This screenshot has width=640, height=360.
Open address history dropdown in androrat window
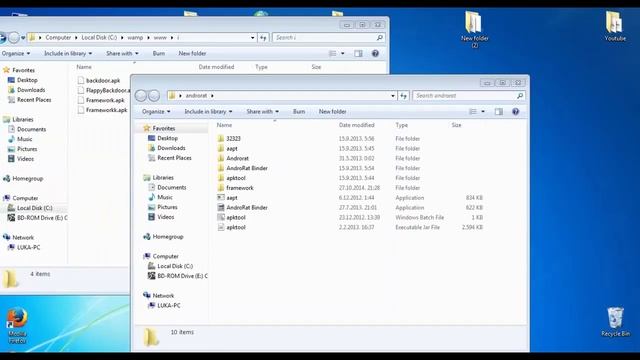click(393, 96)
